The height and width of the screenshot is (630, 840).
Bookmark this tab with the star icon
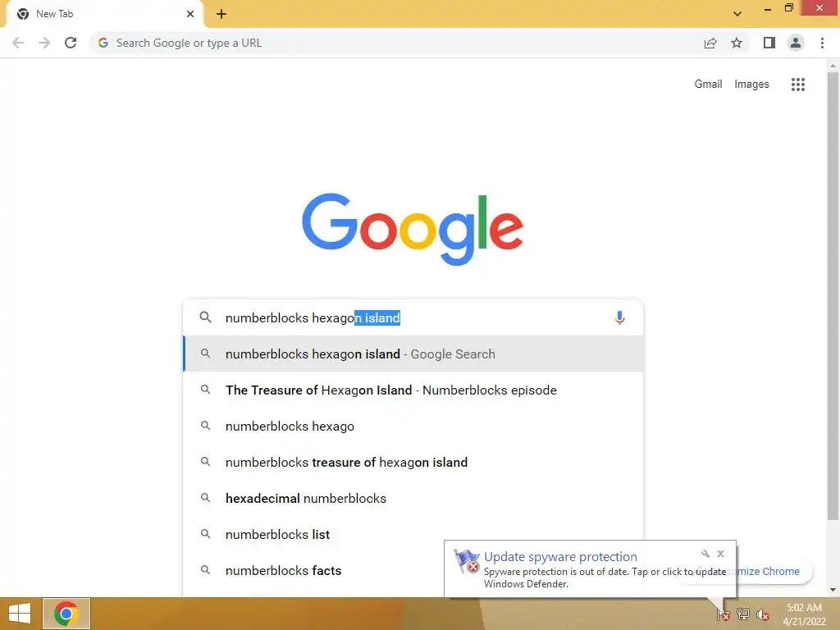[737, 43]
